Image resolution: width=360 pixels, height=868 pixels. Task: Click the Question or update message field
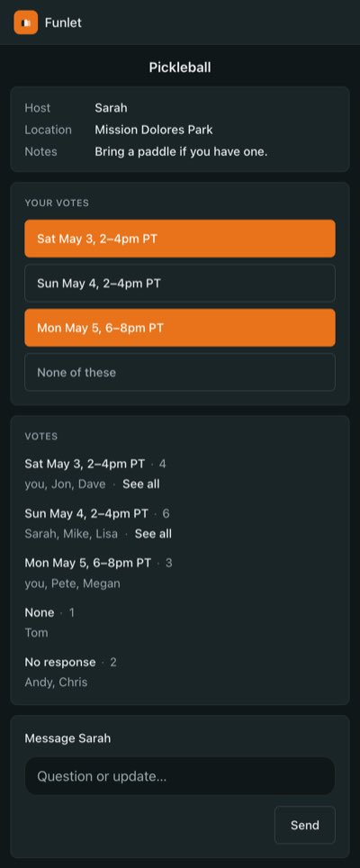click(180, 776)
